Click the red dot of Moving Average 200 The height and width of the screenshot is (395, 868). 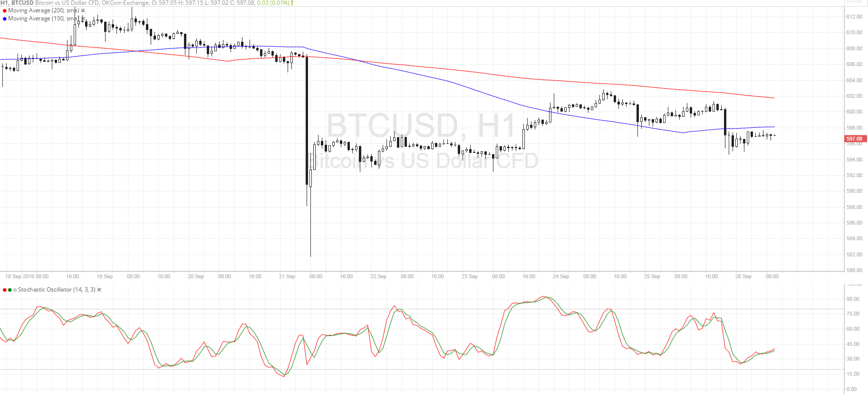(x=5, y=10)
